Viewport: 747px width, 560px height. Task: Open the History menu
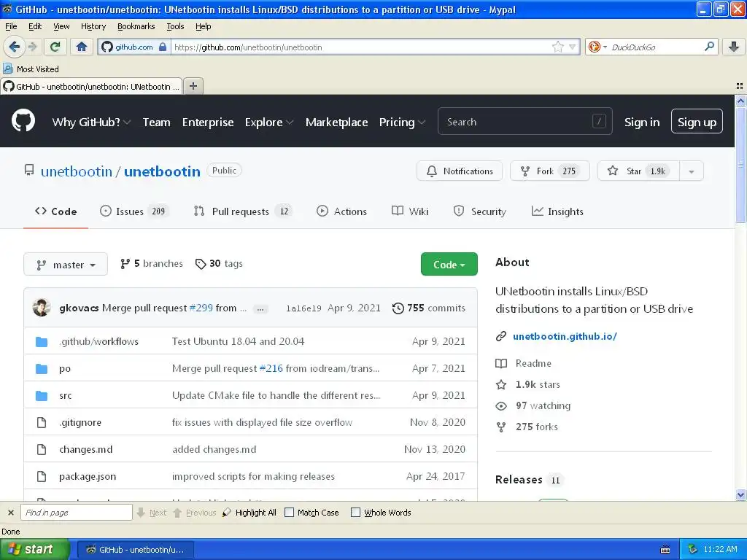click(x=93, y=26)
